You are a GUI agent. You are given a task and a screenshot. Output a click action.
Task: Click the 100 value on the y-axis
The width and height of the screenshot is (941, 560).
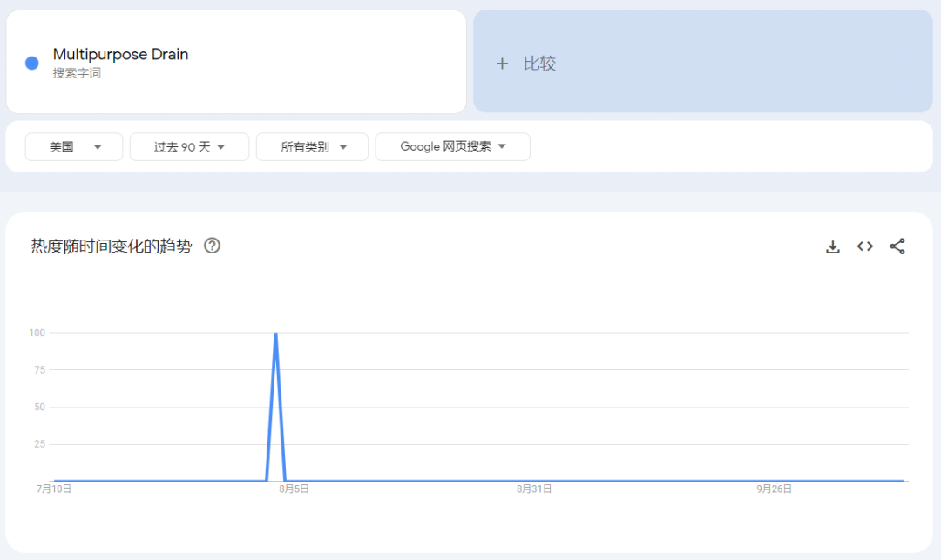(x=37, y=333)
